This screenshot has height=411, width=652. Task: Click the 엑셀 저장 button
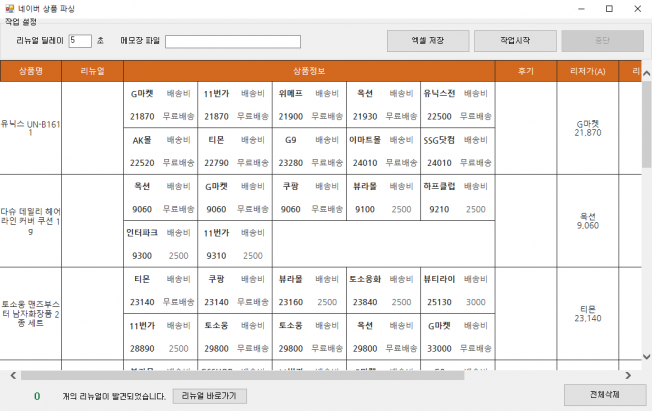pyautogui.click(x=428, y=41)
